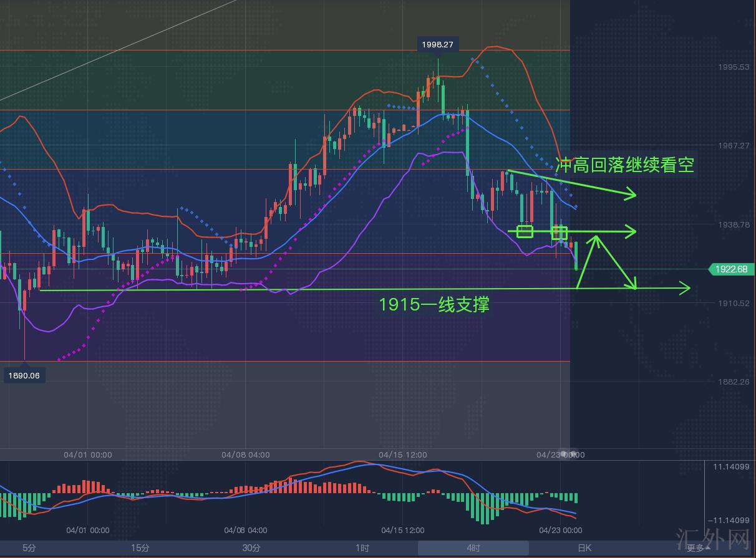
Task: Click the 1998.27 high price label
Action: click(438, 44)
